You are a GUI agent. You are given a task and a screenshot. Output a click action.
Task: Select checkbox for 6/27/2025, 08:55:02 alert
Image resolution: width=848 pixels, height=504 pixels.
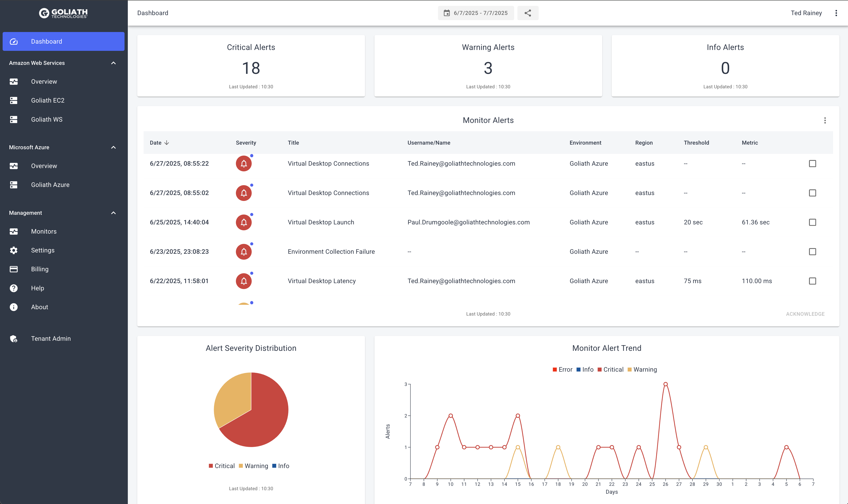click(812, 193)
